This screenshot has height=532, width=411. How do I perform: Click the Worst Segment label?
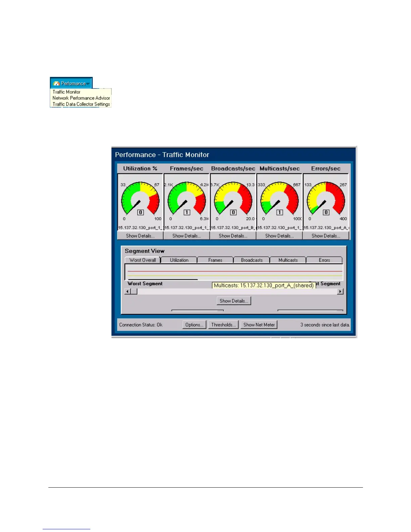coord(145,283)
